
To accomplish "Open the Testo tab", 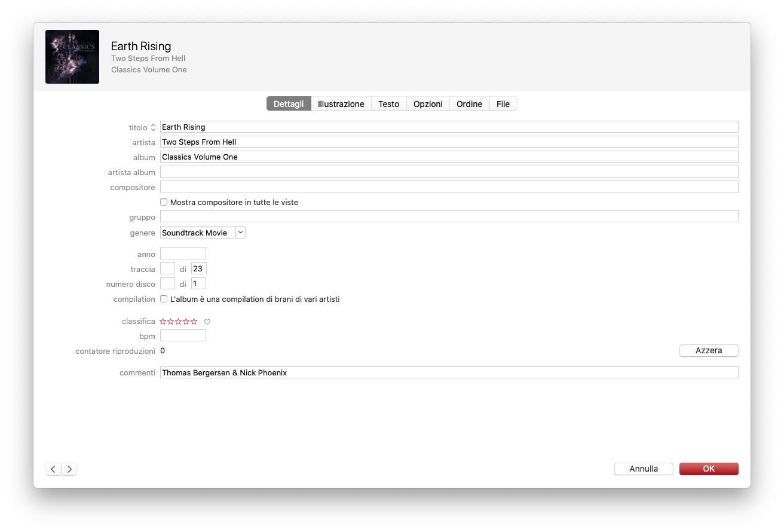I will (388, 104).
